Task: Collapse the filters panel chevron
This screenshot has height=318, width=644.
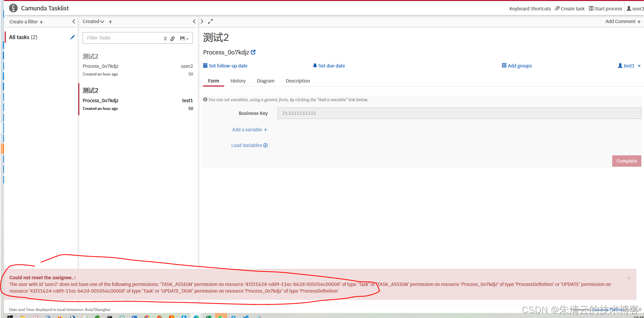Action: [74, 21]
